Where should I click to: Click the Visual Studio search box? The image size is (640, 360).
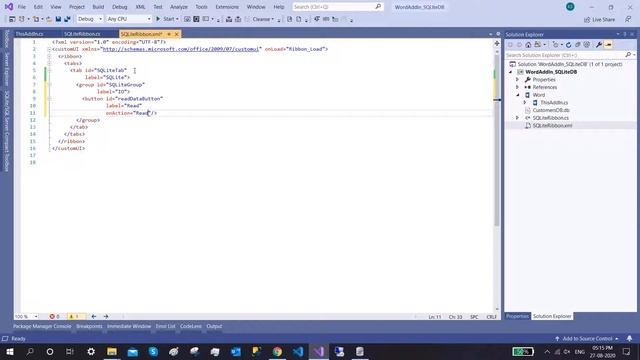pyautogui.click(x=338, y=7)
